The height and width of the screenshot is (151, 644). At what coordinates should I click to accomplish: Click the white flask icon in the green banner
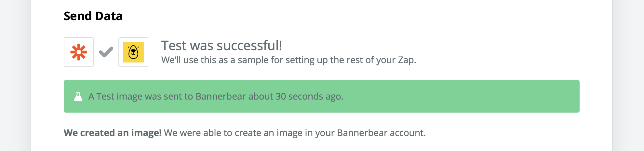pyautogui.click(x=78, y=96)
